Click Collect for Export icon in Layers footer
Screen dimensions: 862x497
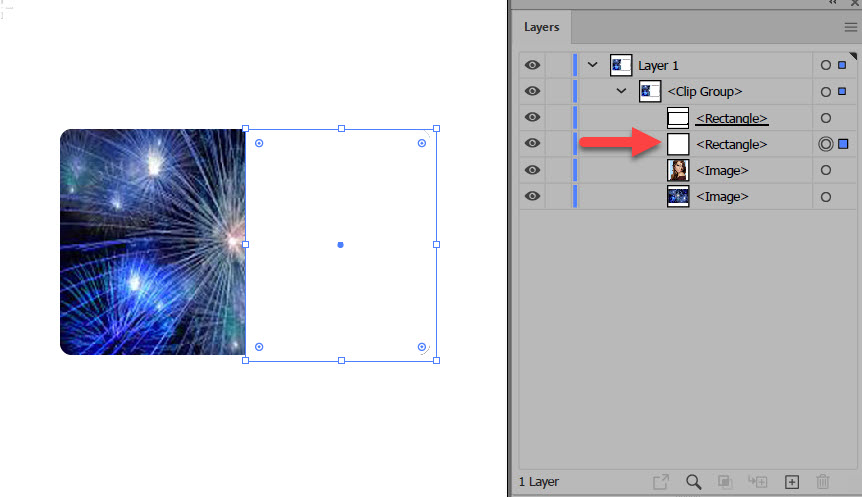point(661,482)
